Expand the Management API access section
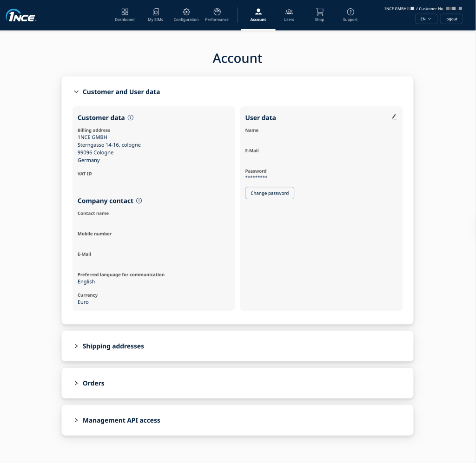The height and width of the screenshot is (463, 476). 76,420
